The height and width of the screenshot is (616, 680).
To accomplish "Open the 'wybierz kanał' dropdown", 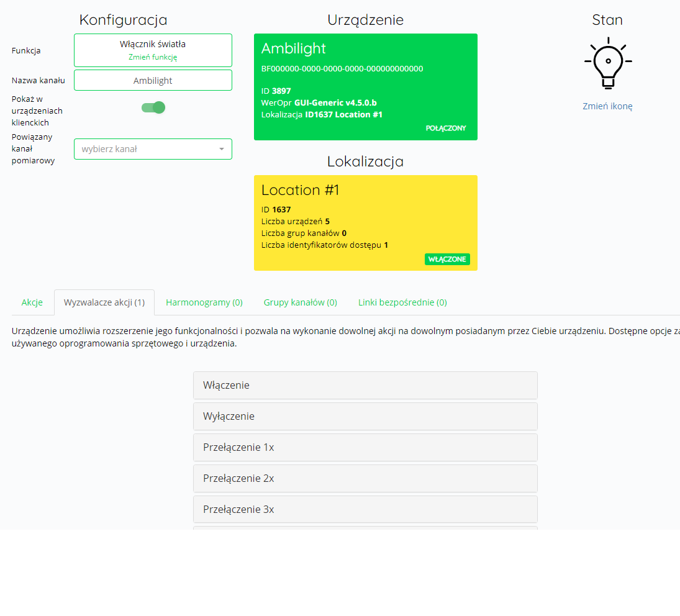I will point(153,149).
